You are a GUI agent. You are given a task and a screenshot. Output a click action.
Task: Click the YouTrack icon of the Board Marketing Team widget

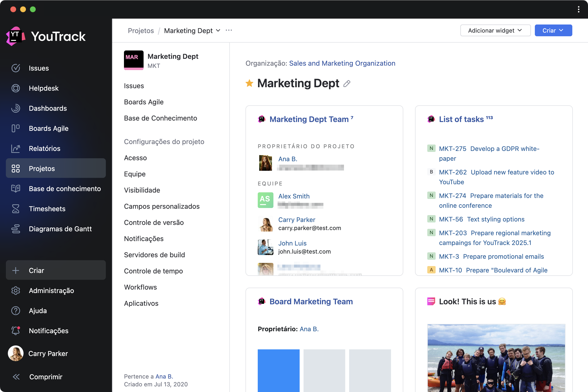pos(261,302)
